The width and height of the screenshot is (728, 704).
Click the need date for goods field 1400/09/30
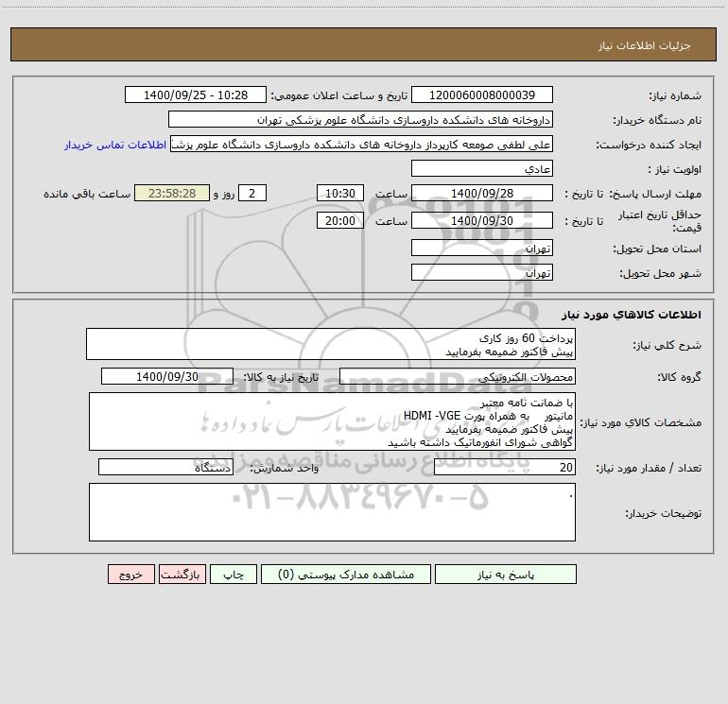pyautogui.click(x=167, y=376)
